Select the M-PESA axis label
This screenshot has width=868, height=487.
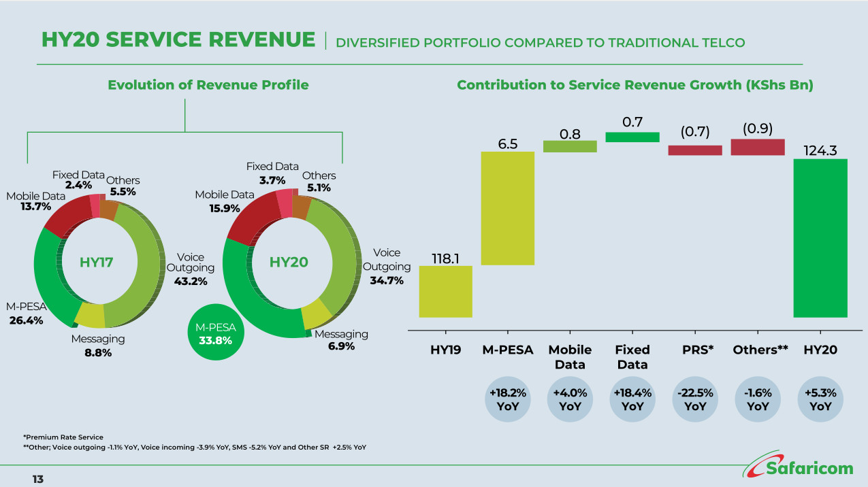[508, 350]
